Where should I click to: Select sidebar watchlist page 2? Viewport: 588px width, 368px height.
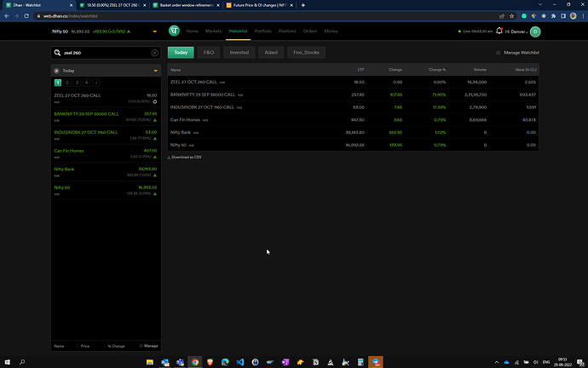point(67,83)
